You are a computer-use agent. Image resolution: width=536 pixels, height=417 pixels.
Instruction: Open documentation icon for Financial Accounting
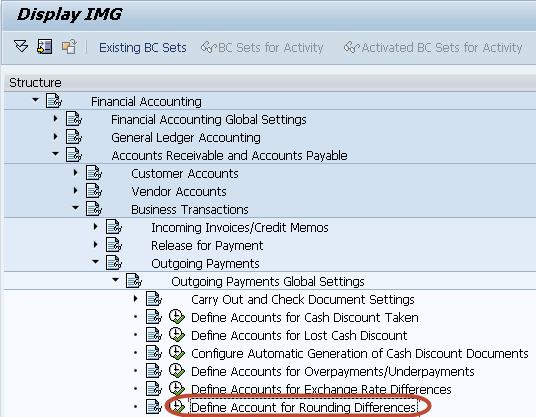point(54,101)
